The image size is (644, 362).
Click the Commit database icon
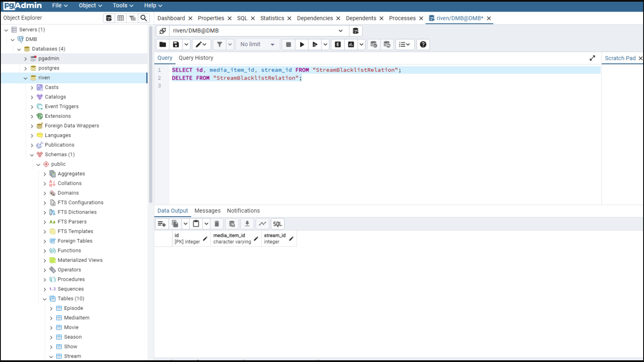tap(374, 44)
